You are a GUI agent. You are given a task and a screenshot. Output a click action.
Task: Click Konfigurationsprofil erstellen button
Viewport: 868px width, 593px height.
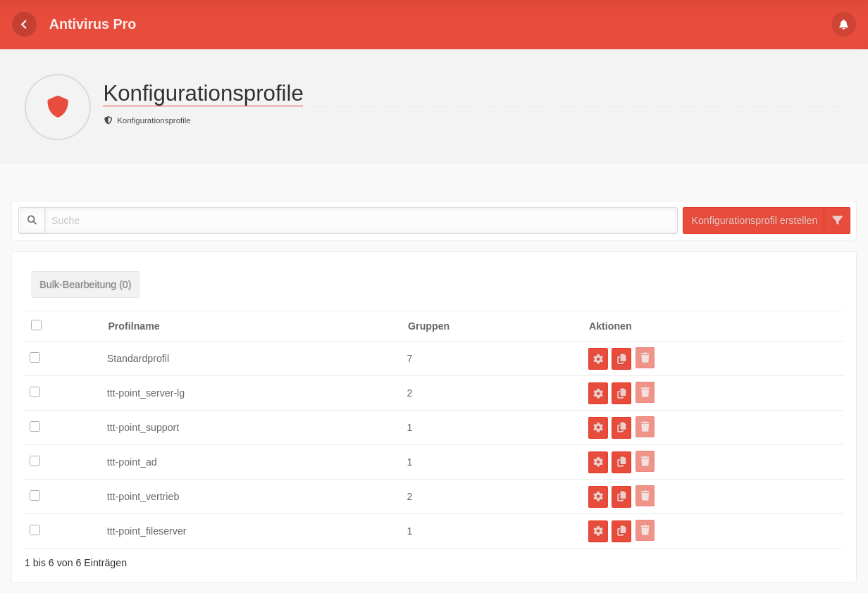754,220
